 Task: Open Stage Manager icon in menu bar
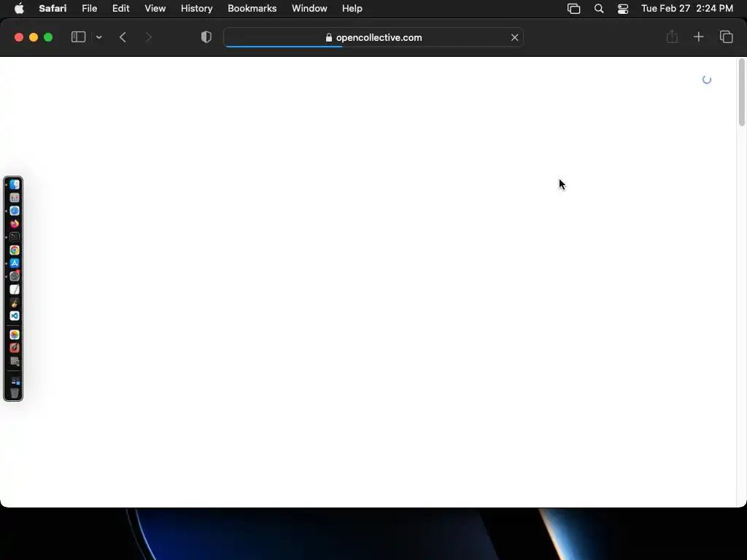click(x=573, y=9)
